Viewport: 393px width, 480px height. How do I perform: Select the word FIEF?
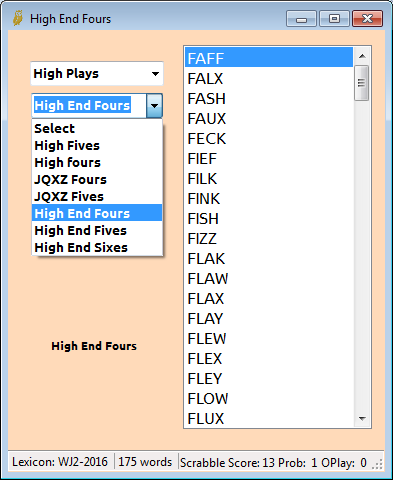269,159
